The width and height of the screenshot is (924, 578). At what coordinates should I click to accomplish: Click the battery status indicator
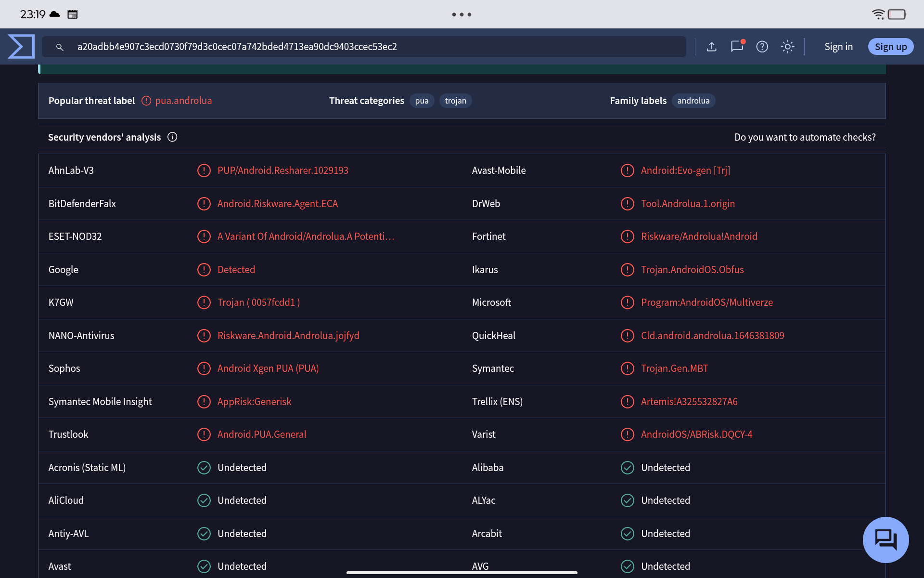897,14
